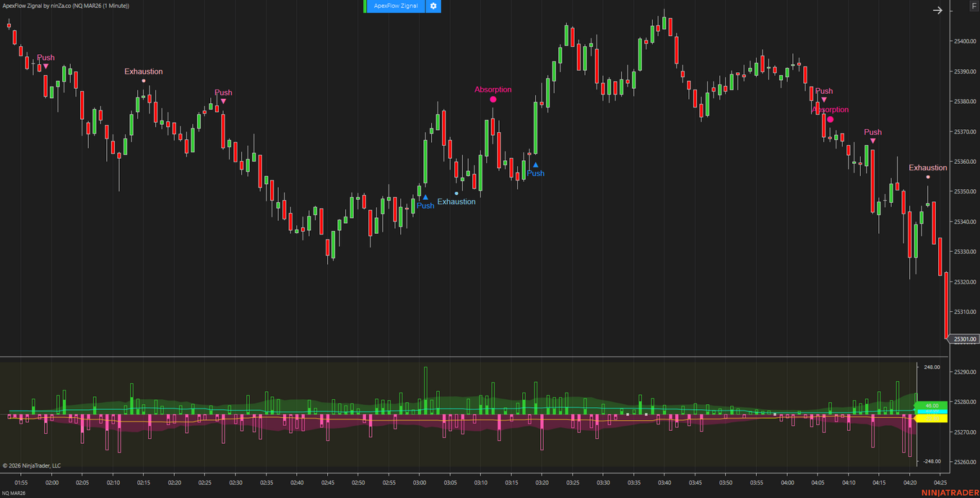
Task: Select the current price marker 25301.00
Action: [965, 338]
